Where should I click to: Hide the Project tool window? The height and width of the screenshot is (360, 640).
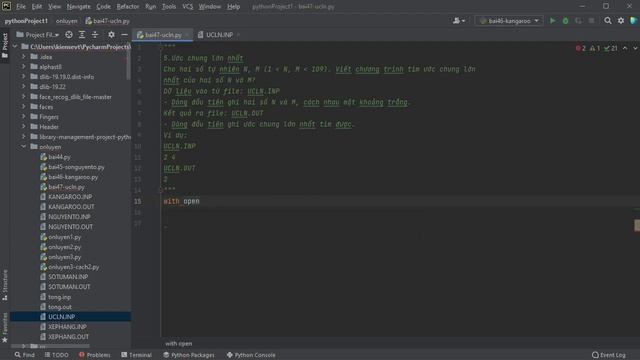(124, 35)
